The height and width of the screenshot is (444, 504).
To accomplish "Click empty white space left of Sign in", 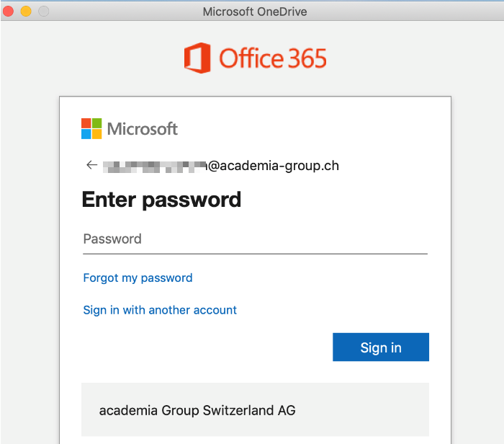I will (x=202, y=347).
